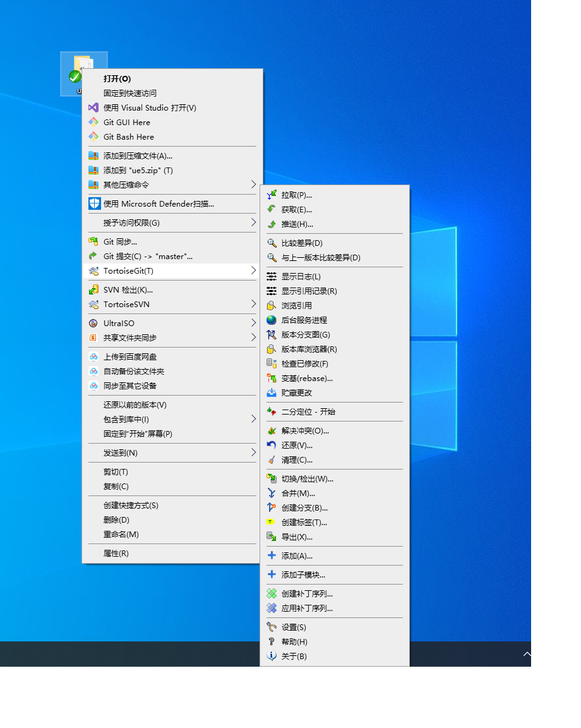Click the Visual Studio icon in menu
This screenshot has width=581, height=728.
coord(93,107)
